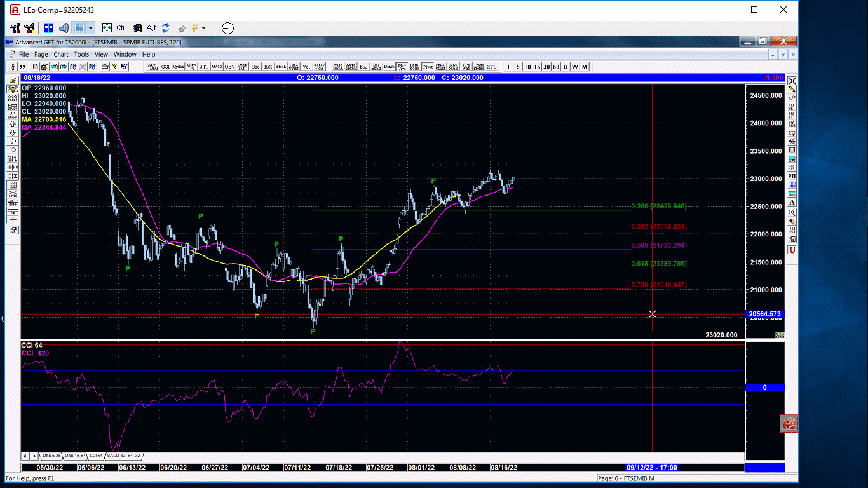This screenshot has height=488, width=868.
Task: Click the speaker sound icon
Action: pyautogui.click(x=64, y=28)
